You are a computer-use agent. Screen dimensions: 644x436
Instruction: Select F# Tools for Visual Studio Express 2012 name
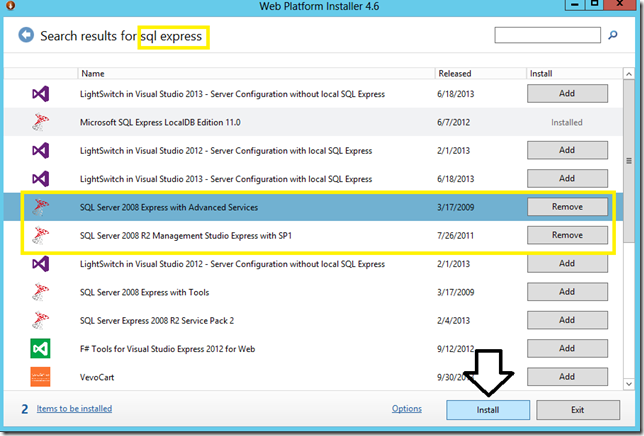coord(168,349)
